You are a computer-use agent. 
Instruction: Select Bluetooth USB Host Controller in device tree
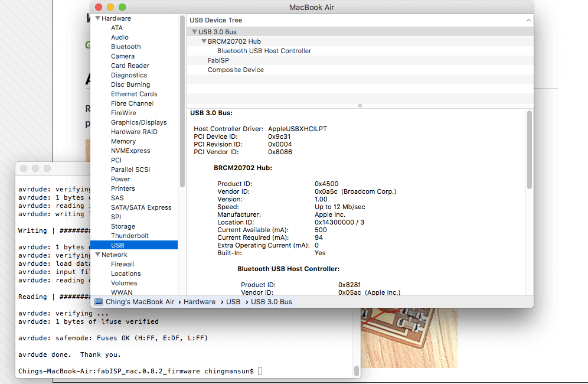point(264,51)
